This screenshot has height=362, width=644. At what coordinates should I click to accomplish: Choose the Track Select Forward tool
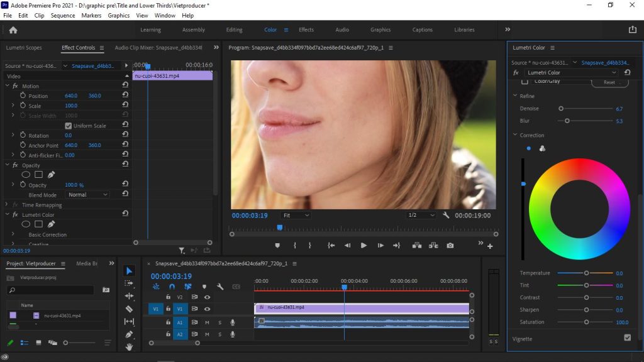(x=128, y=282)
